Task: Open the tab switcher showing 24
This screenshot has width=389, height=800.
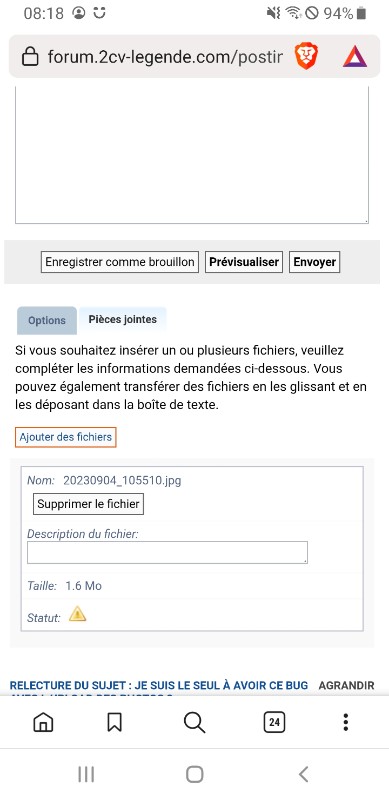Action: click(x=274, y=722)
